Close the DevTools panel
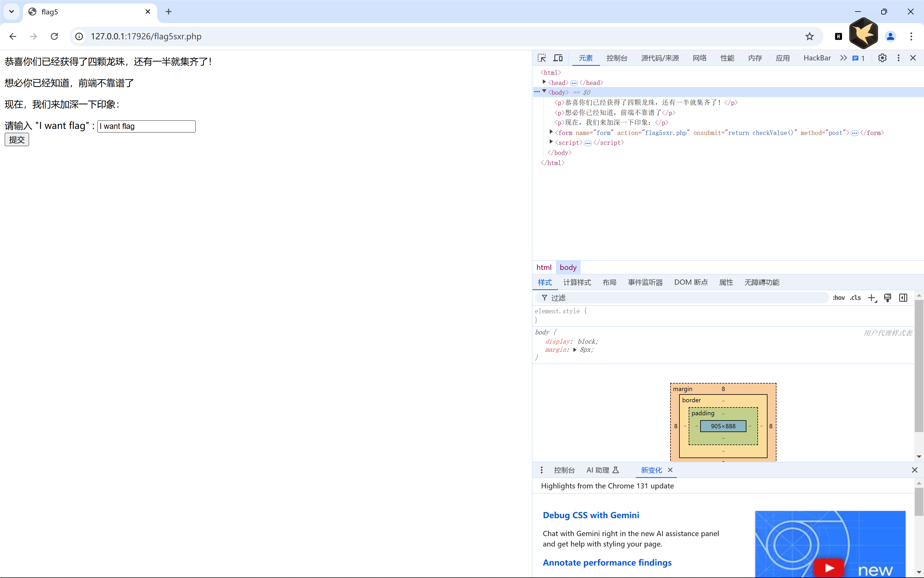This screenshot has width=924, height=578. (x=913, y=58)
